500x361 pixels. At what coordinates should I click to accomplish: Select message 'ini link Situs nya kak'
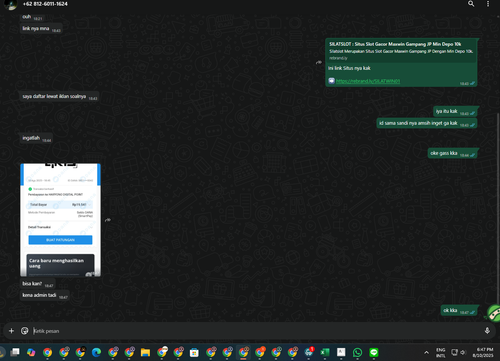349,68
